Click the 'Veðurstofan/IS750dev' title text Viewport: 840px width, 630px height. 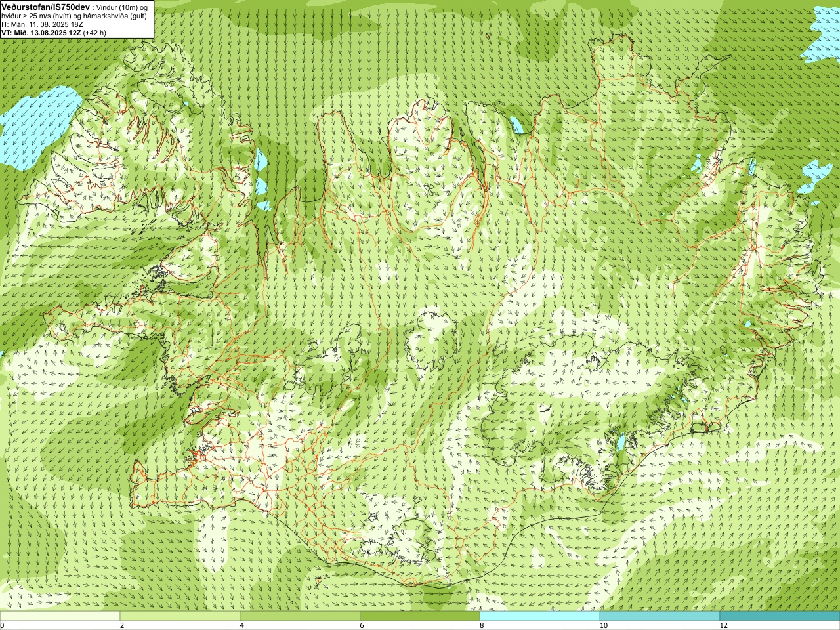[45, 7]
